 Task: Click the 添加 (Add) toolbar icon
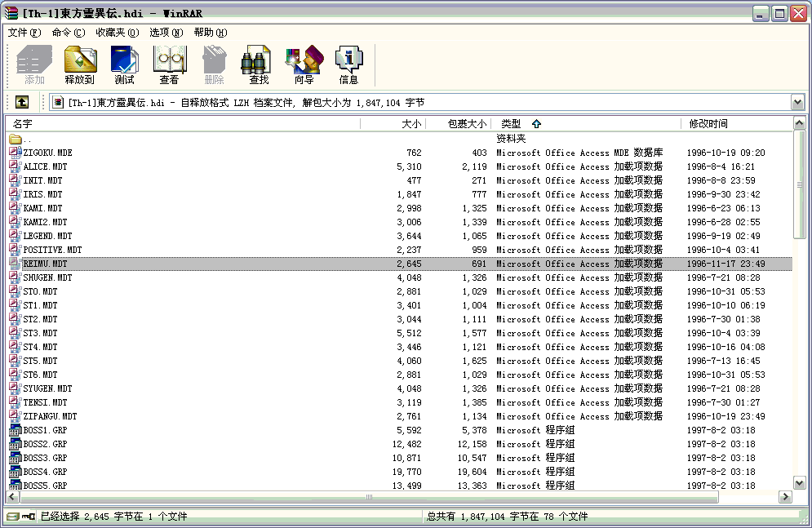34,64
